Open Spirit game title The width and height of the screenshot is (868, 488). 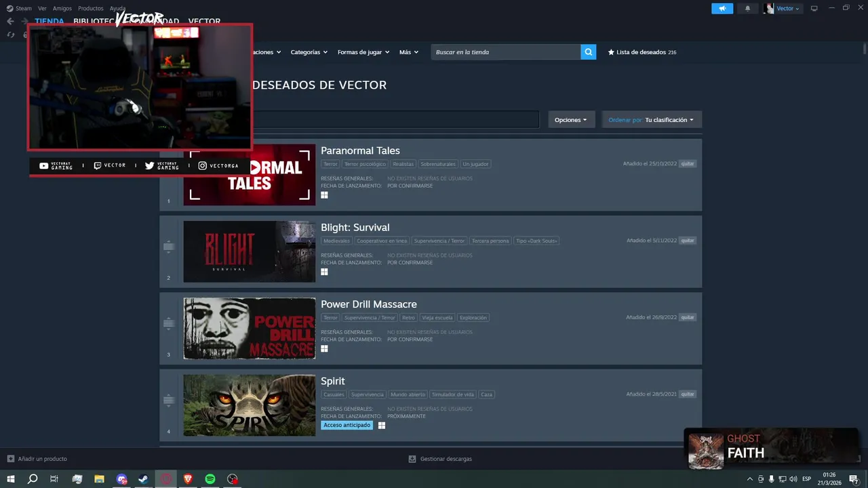[332, 381]
